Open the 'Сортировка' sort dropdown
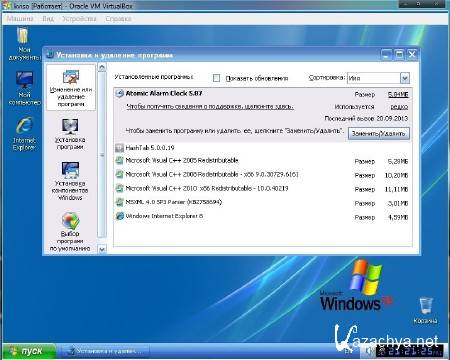Viewport: 450px width, 360px height. (x=404, y=78)
